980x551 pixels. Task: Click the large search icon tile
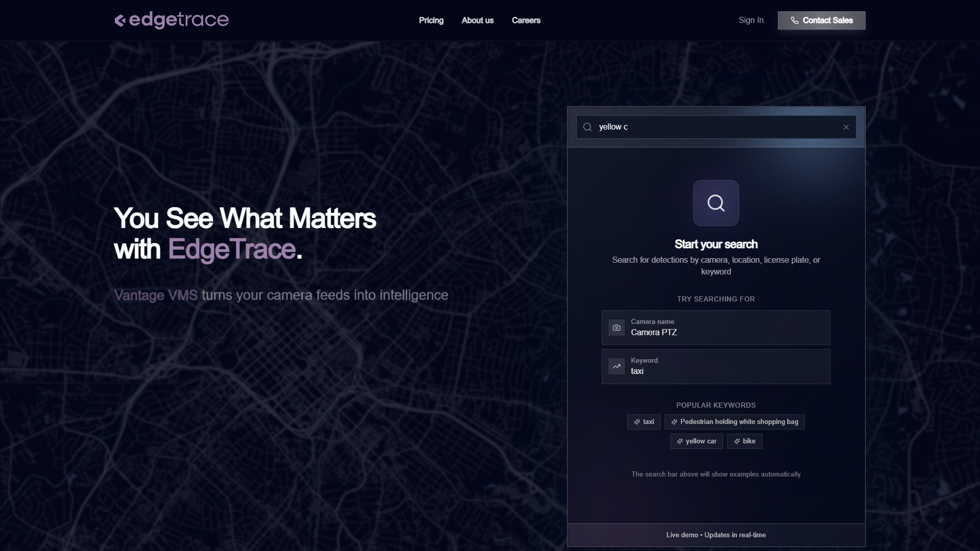click(x=716, y=203)
